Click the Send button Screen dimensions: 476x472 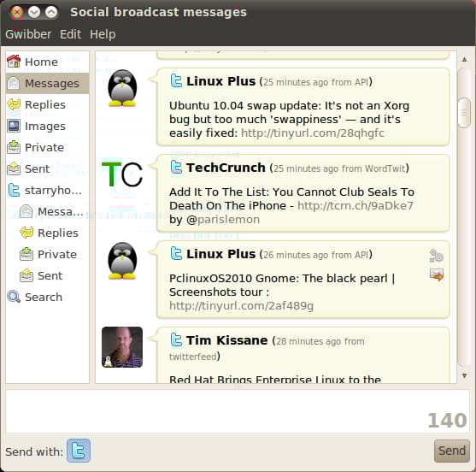pos(452,451)
